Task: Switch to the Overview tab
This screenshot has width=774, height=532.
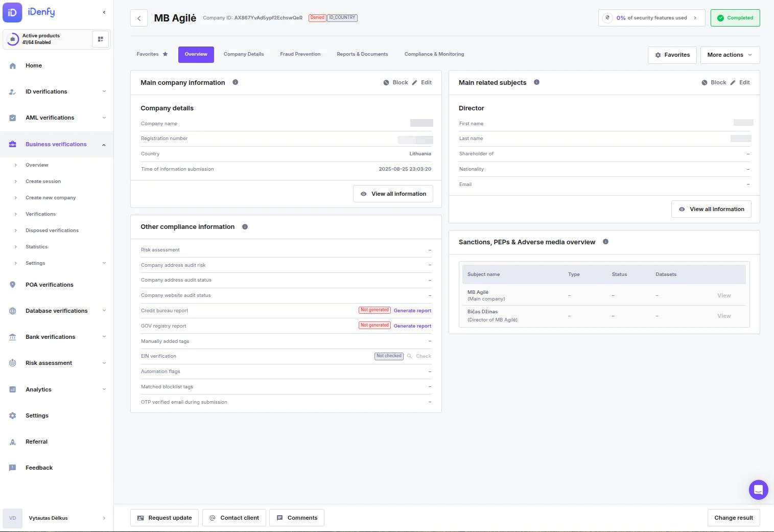Action: point(196,55)
